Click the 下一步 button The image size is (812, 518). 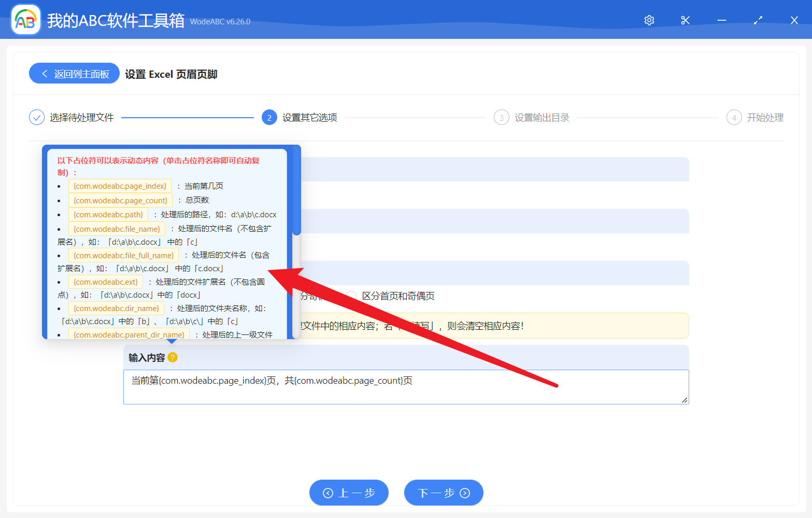pyautogui.click(x=444, y=493)
